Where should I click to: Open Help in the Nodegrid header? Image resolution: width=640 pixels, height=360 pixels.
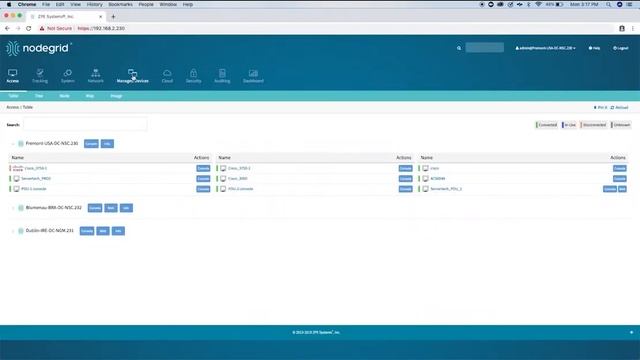[594, 48]
